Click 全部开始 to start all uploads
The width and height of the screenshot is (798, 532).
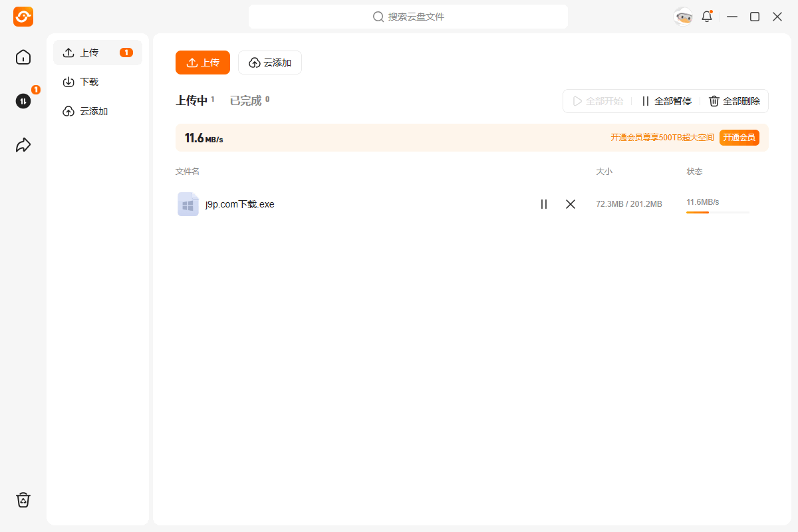tap(598, 101)
